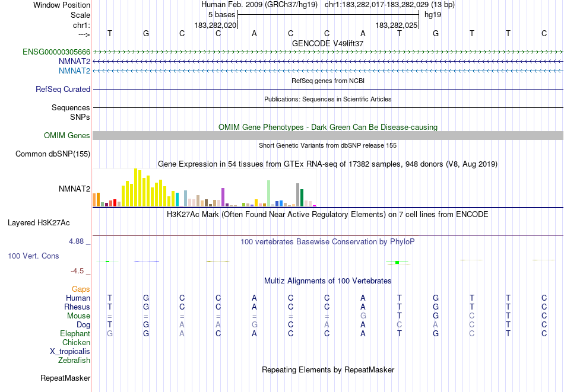The width and height of the screenshot is (564, 392).
Task: Click the dark green GTEx expression bar
Action: (302, 198)
